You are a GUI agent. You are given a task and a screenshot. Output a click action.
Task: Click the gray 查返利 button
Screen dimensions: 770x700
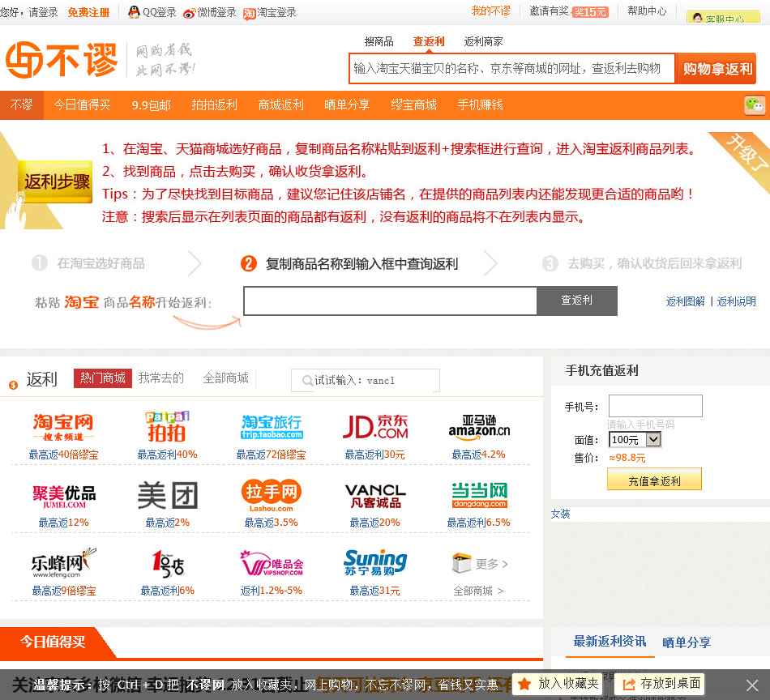point(577,301)
